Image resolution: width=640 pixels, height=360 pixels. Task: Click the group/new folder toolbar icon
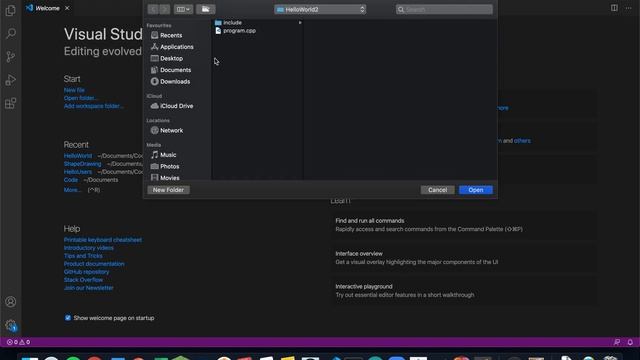(206, 9)
